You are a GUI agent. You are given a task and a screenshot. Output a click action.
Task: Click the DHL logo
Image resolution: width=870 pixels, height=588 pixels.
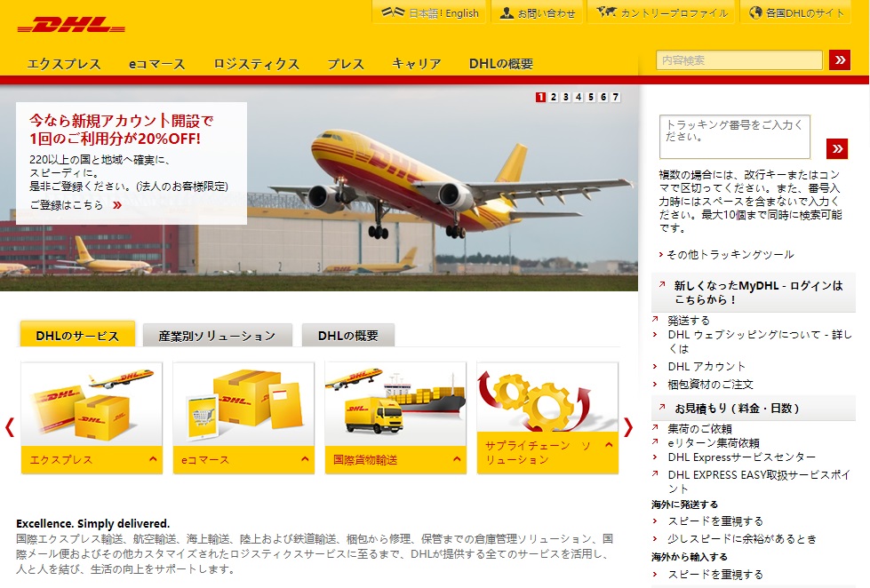click(x=71, y=25)
